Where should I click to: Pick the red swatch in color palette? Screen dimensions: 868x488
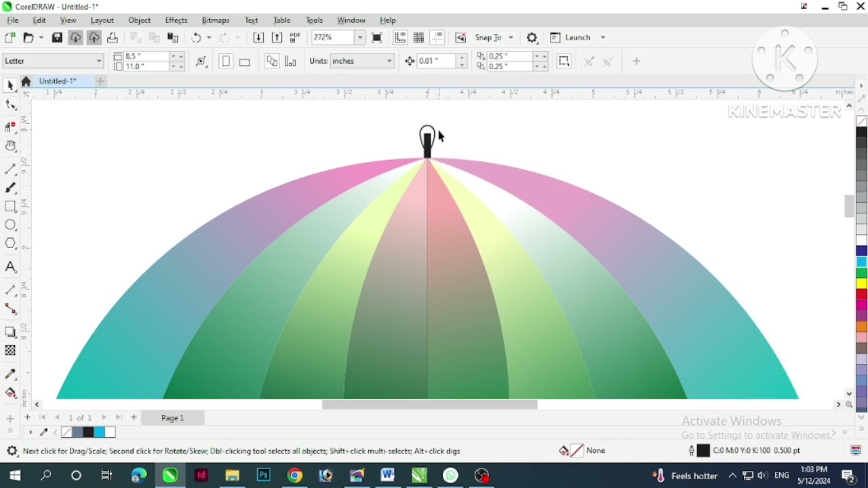[x=862, y=295]
